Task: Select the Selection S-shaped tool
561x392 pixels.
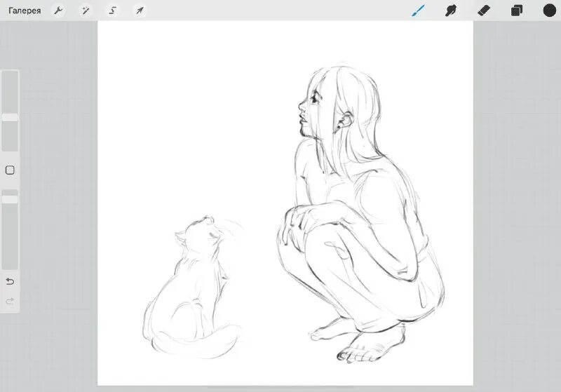Action: click(113, 11)
